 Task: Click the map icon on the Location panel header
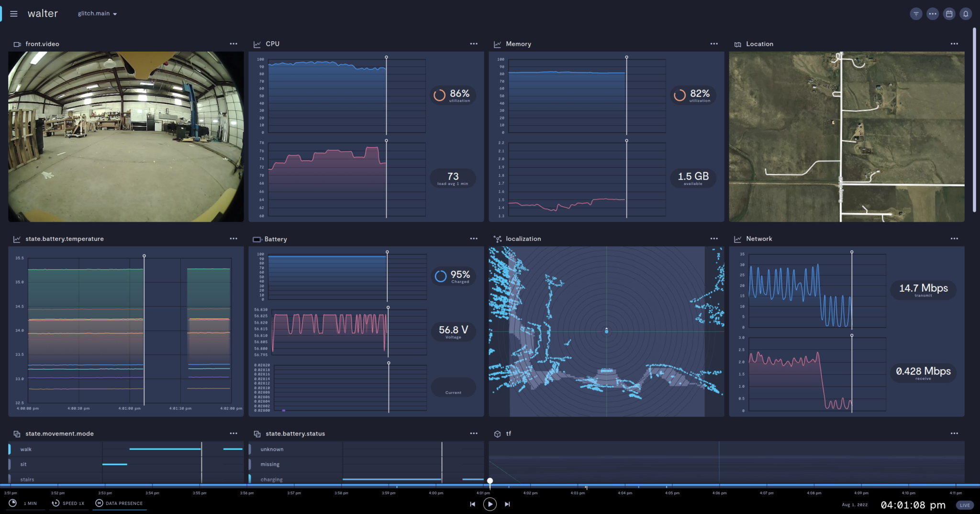click(737, 44)
